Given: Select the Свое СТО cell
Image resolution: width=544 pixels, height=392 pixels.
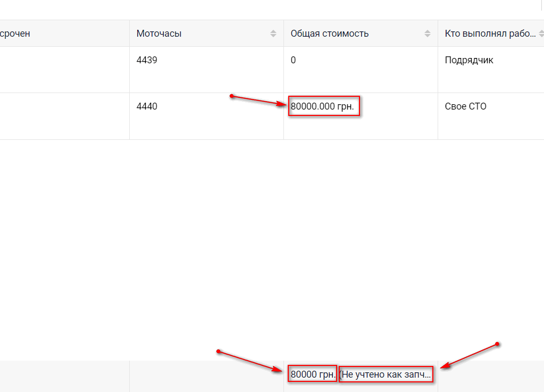Looking at the screenshot, I should (x=465, y=106).
